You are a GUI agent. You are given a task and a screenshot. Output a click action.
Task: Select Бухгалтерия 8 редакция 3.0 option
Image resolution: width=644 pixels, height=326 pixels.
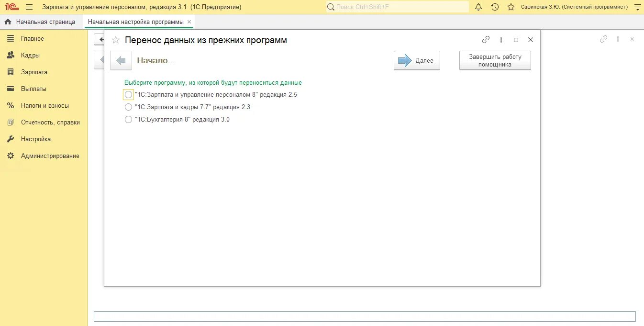point(128,120)
